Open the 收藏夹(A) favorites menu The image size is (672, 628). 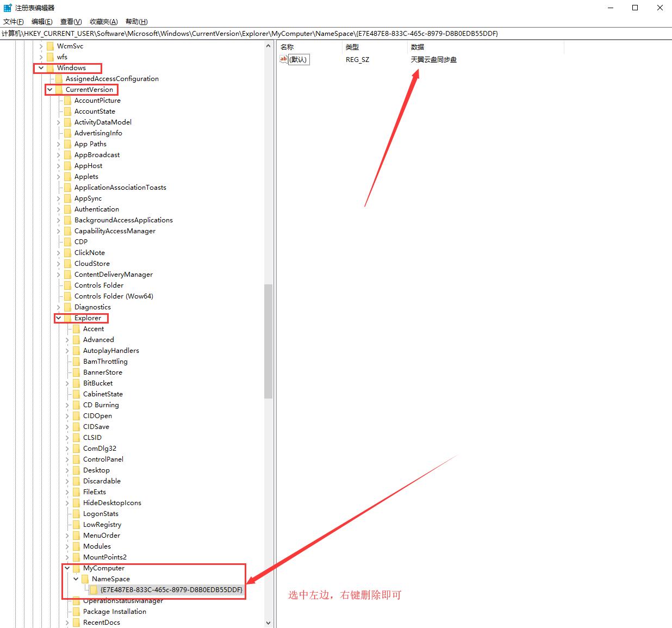103,22
